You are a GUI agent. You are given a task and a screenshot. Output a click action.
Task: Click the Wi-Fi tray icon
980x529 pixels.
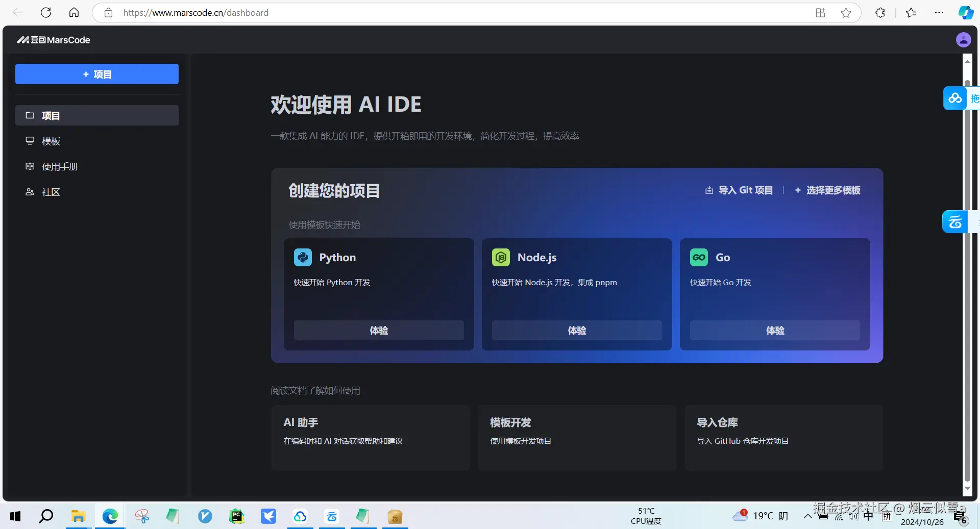(x=839, y=516)
